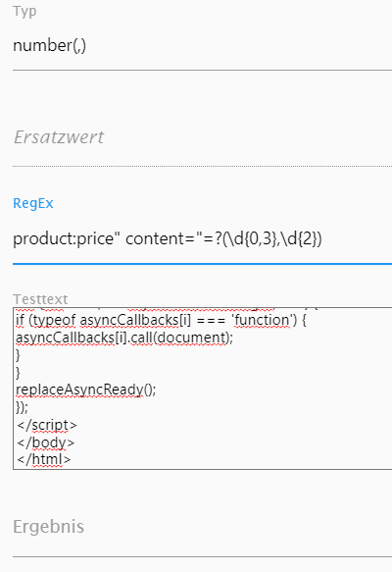392x572 pixels.
Task: Click the </script> line in Testtext
Action: tap(47, 425)
